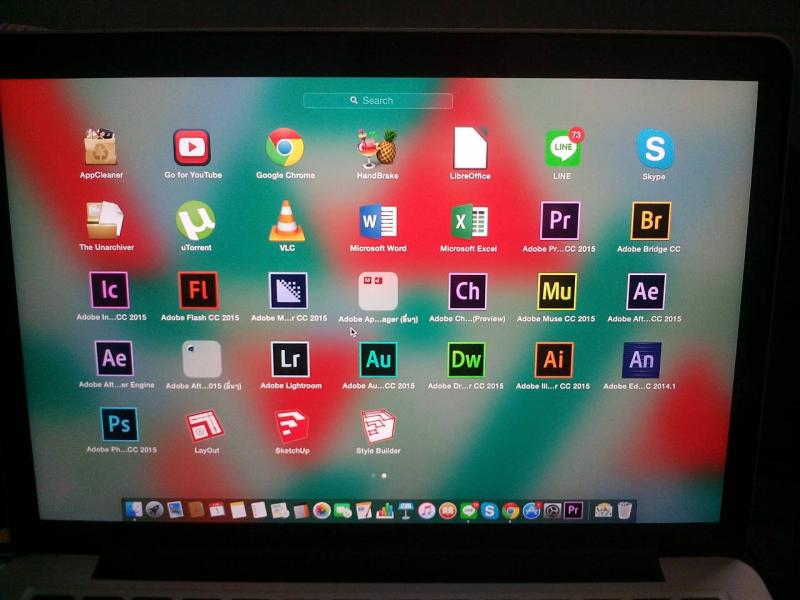Launch Microsoft Excel

point(469,222)
